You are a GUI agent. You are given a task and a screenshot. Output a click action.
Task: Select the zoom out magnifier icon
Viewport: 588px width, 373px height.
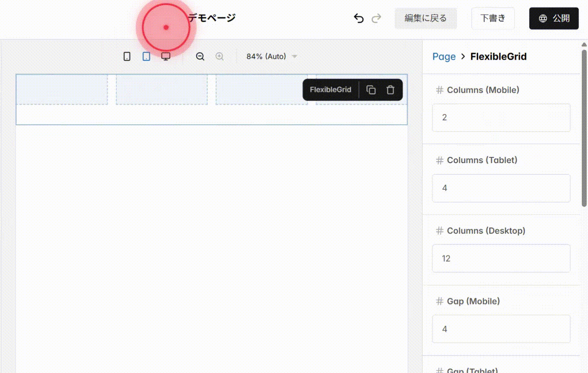point(200,56)
